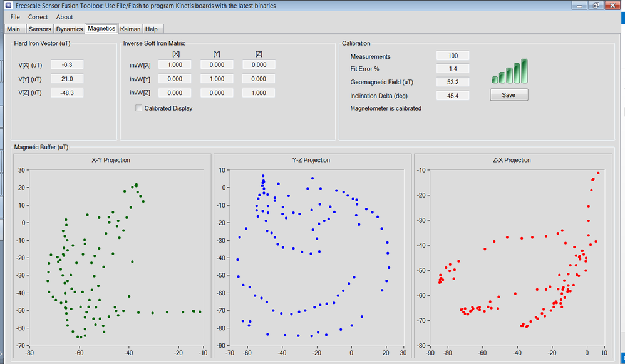The height and width of the screenshot is (364, 625).
Task: Click the X-Y Projection chart title
Action: (x=111, y=160)
